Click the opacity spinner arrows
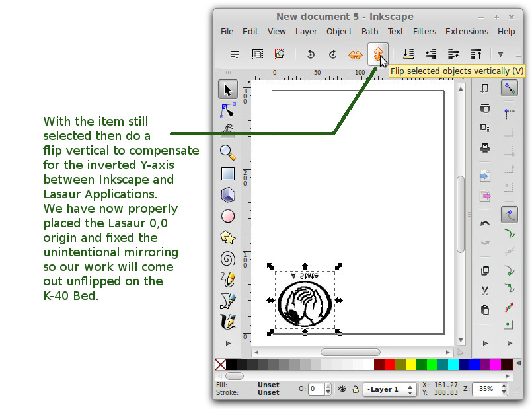The height and width of the screenshot is (409, 532). coord(328,389)
